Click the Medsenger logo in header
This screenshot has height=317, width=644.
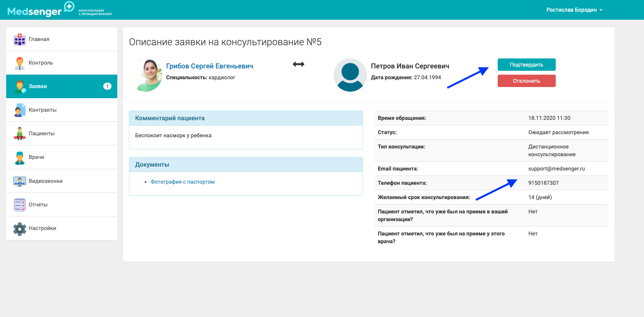[x=41, y=10]
